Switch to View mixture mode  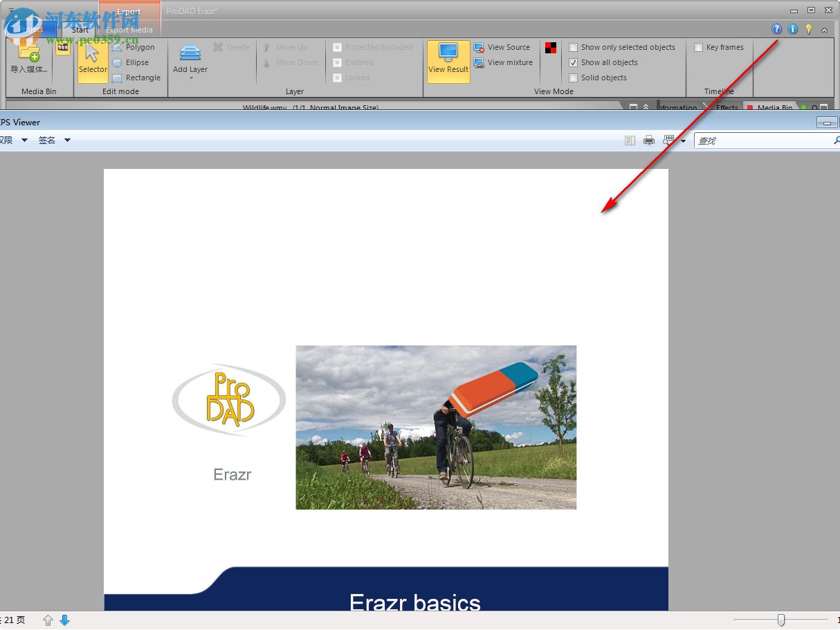(x=503, y=62)
